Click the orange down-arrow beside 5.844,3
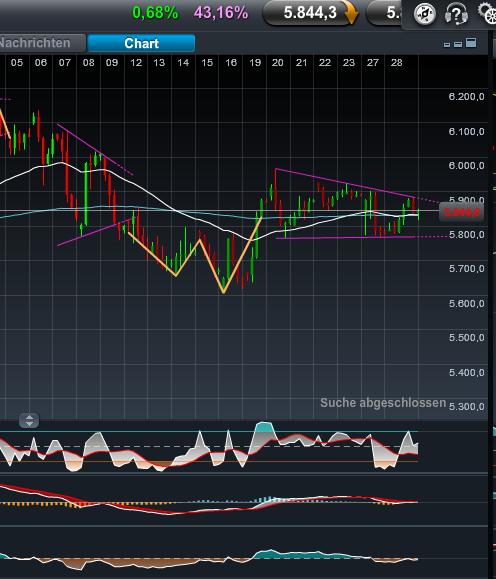Viewport: 496px width, 579px height. click(351, 14)
